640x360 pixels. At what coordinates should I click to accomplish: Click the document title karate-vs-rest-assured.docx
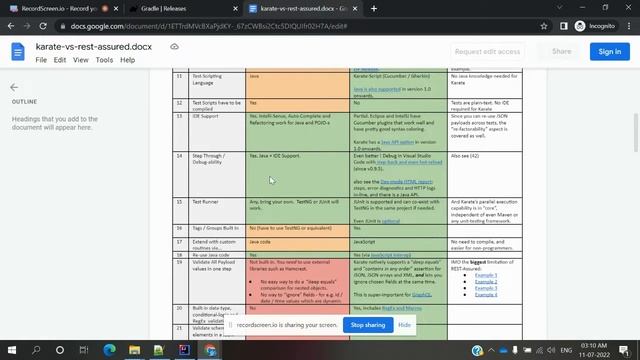pos(93,47)
